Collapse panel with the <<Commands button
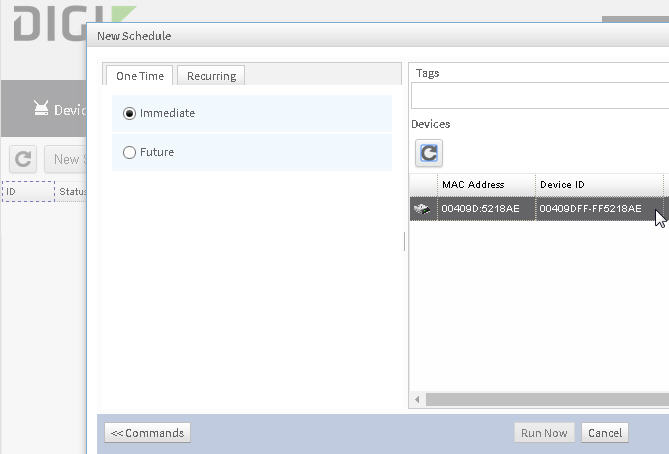669x454 pixels. point(147,433)
